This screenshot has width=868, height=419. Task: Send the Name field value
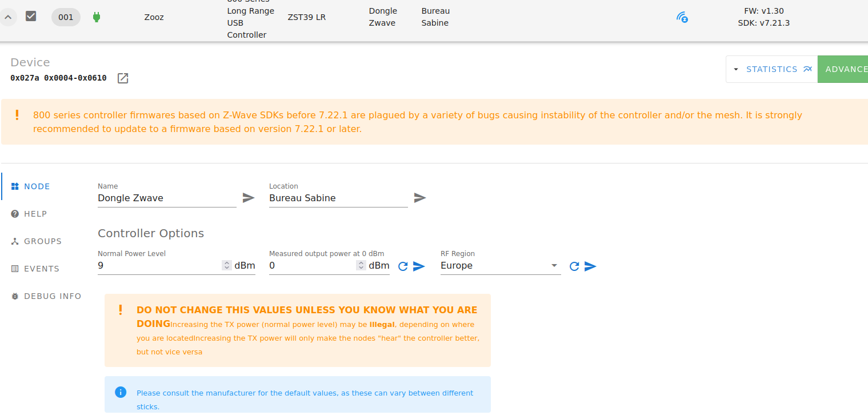click(249, 198)
